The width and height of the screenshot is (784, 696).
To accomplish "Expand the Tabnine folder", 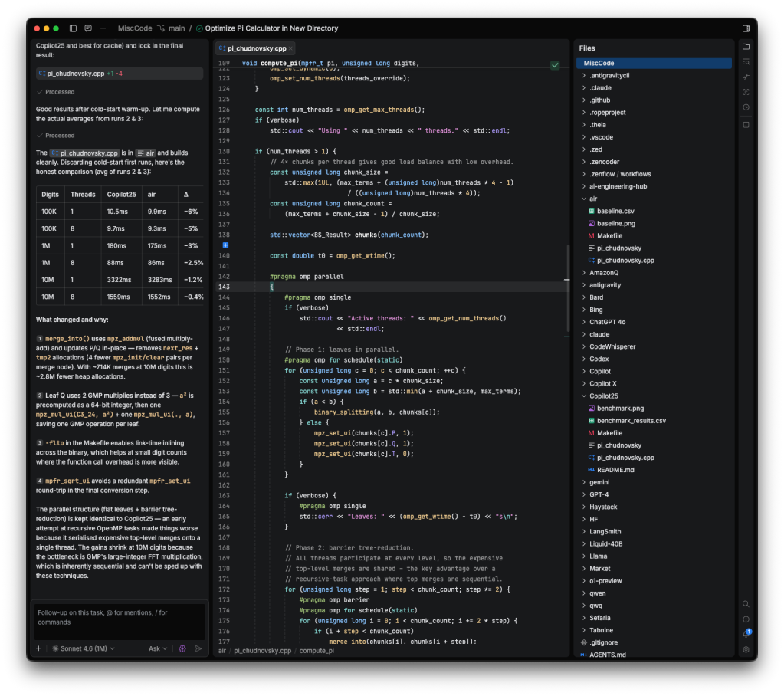I will [584, 630].
